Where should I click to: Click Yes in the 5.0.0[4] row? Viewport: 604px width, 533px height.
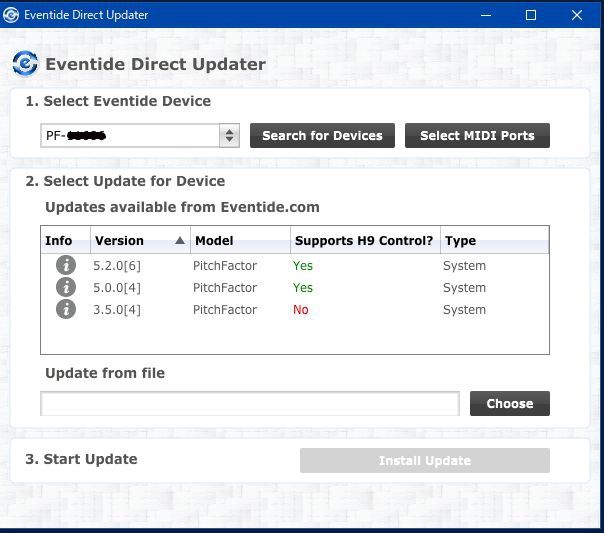coord(303,287)
